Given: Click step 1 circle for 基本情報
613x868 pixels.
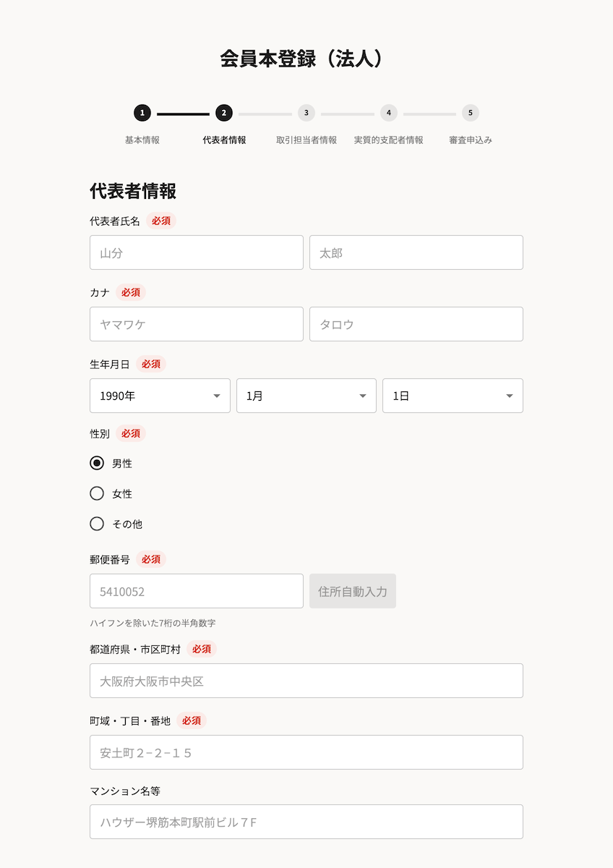Looking at the screenshot, I should click(142, 113).
